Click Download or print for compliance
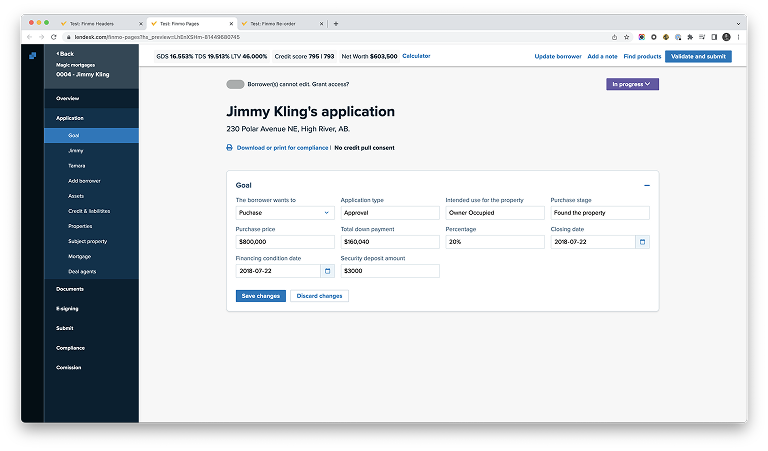 (x=283, y=148)
